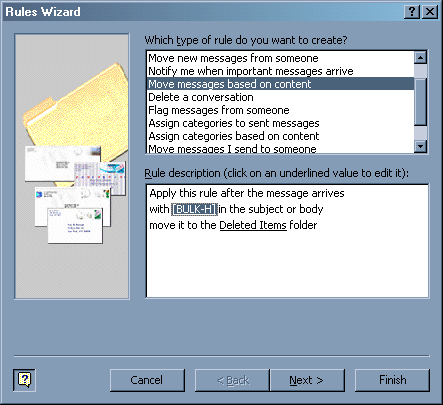Open the Deleted Items folder link

coord(253,225)
